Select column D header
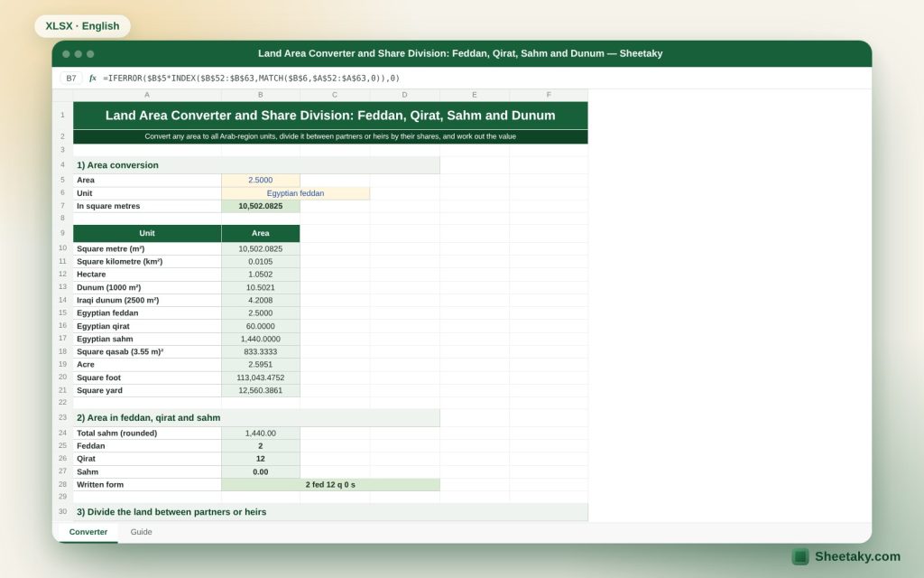This screenshot has height=578, width=924. 404,94
